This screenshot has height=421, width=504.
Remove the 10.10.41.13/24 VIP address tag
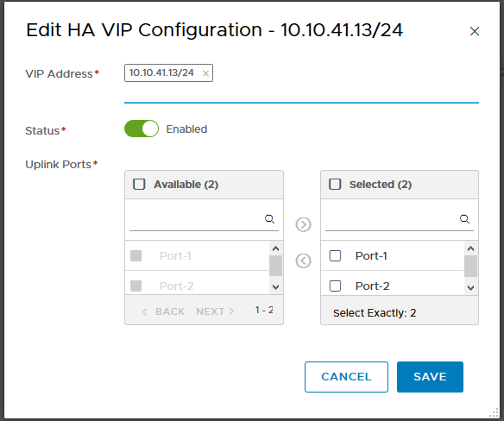[205, 73]
